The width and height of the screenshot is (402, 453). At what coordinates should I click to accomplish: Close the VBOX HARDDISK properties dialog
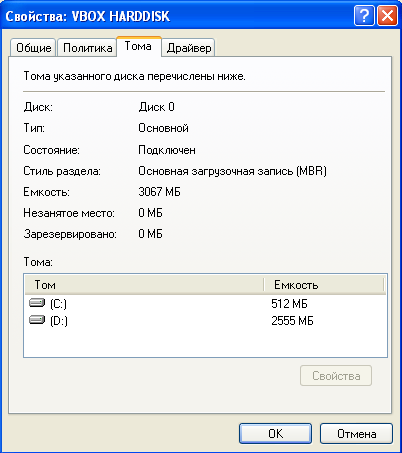coord(387,16)
